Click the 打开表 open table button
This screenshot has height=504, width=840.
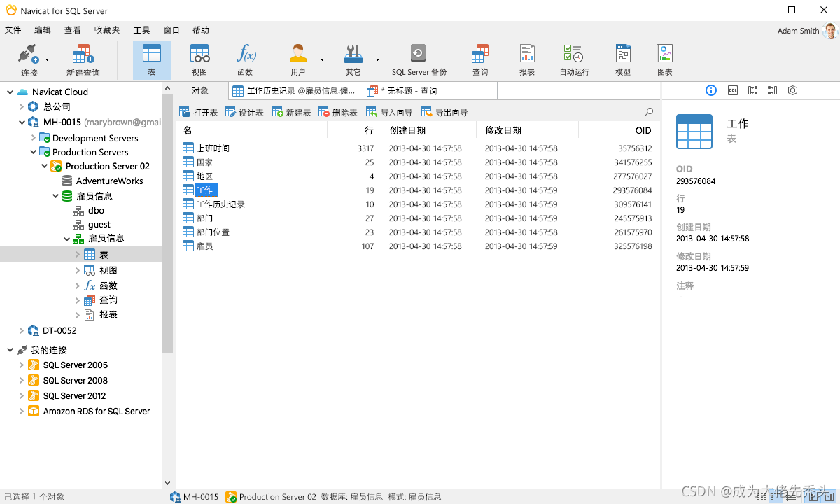point(198,112)
